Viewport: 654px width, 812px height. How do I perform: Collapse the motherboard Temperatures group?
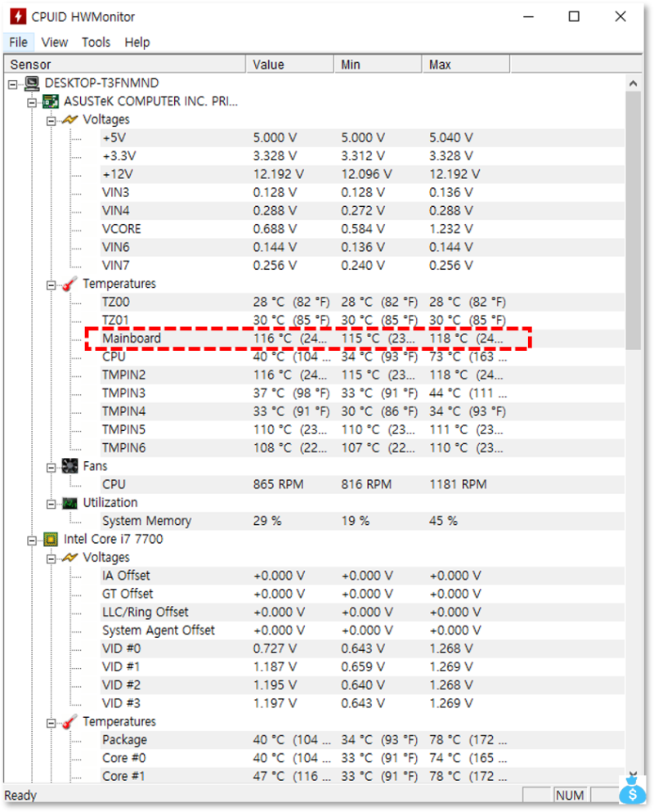[52, 285]
